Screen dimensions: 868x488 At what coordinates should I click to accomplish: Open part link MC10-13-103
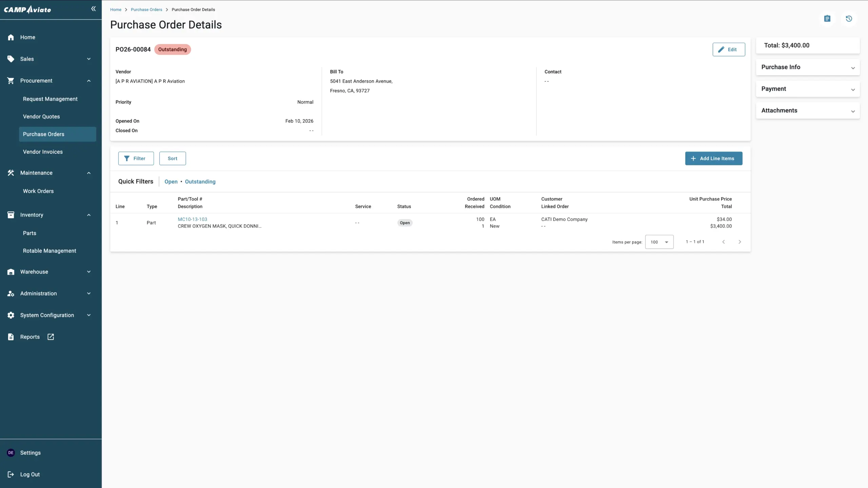(192, 219)
